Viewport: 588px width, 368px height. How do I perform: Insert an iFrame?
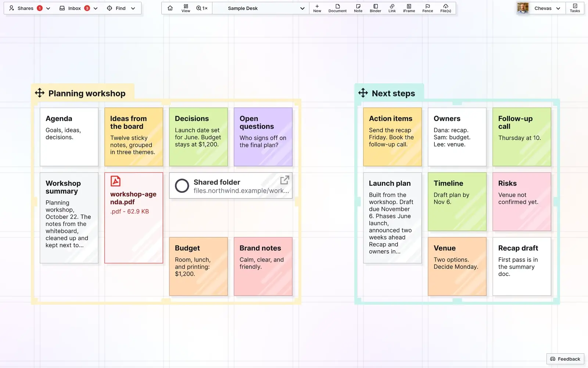pos(409,8)
